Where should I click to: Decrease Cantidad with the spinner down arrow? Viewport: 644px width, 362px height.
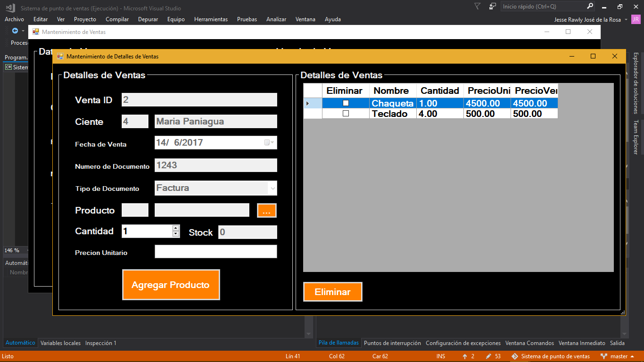pyautogui.click(x=176, y=234)
